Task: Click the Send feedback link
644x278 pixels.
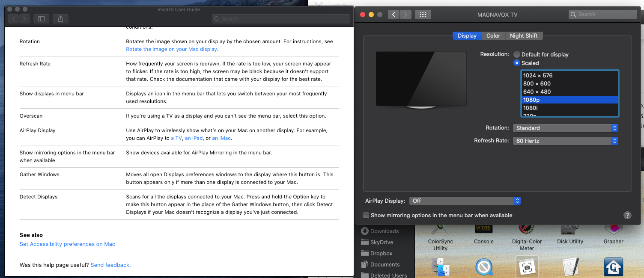Action: click(110, 265)
